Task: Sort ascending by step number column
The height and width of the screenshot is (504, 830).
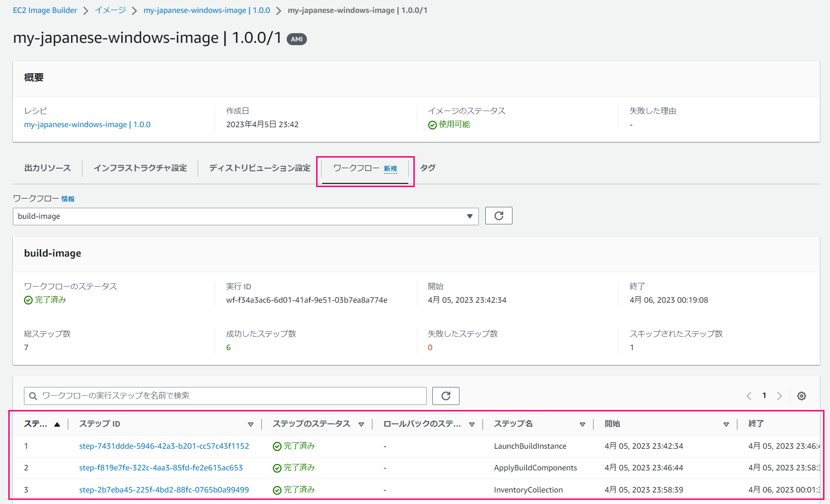Action: [57, 424]
